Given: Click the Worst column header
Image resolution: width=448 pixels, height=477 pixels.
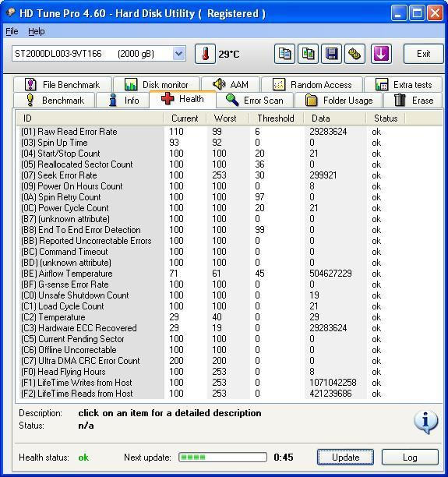Looking at the screenshot, I should pos(228,118).
